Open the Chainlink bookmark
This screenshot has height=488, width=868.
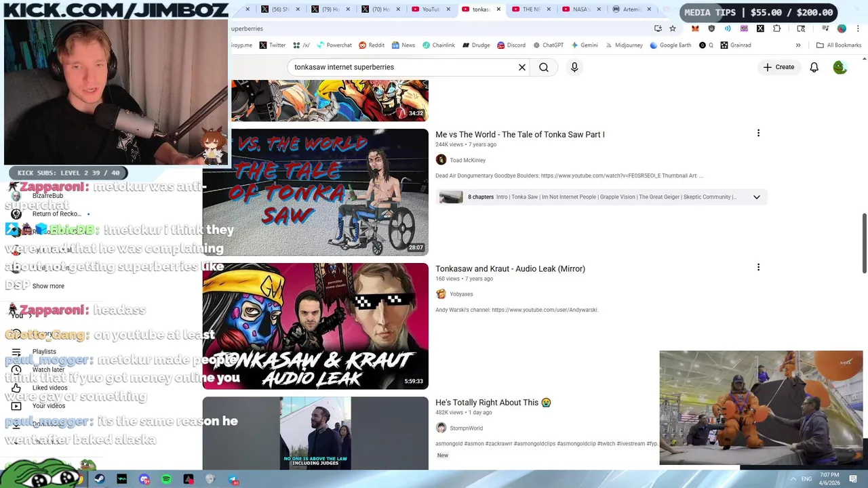(438, 45)
